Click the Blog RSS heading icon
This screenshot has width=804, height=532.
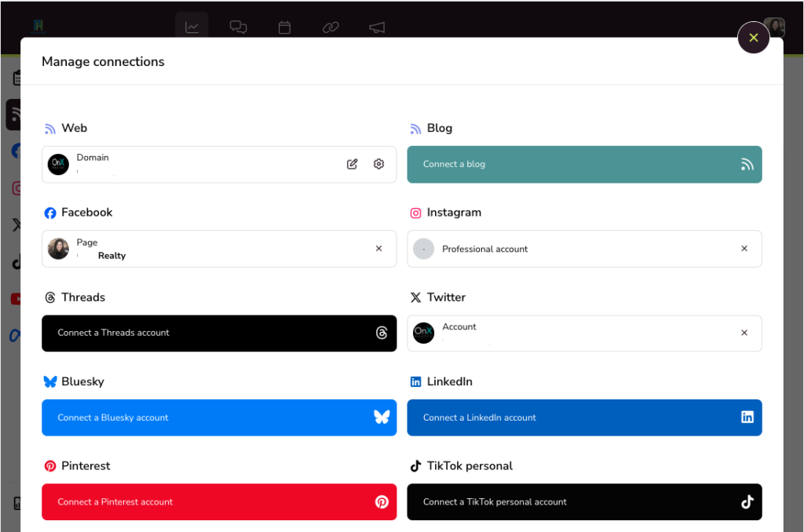point(415,129)
